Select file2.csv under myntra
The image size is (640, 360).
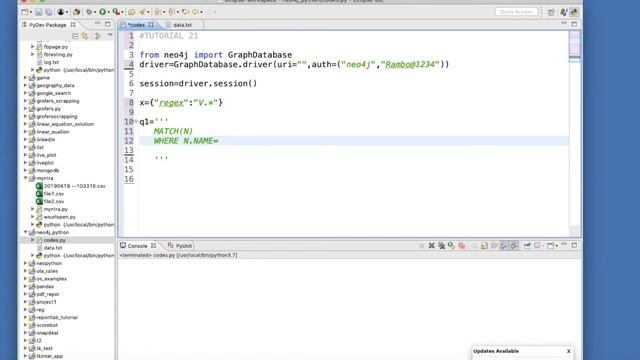point(53,201)
